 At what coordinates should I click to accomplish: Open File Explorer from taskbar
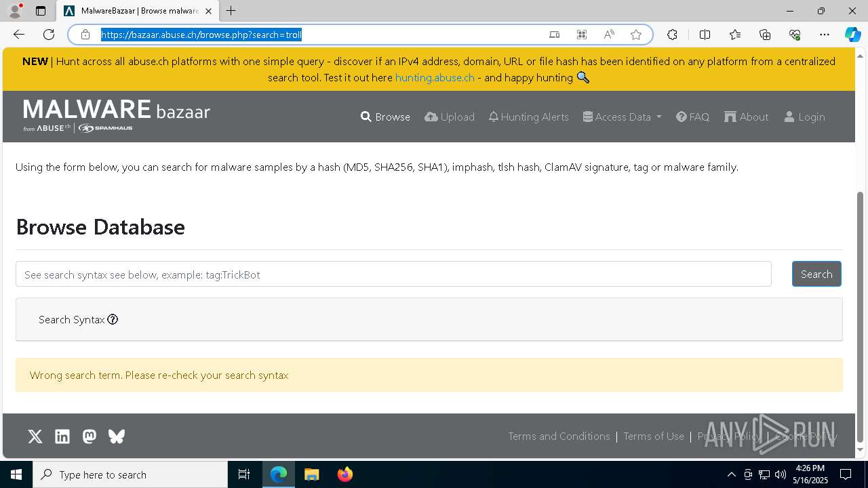click(311, 474)
